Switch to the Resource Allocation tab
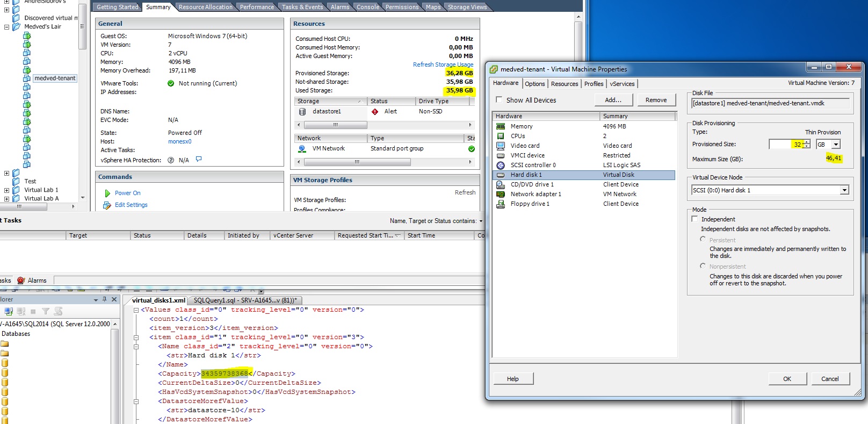The image size is (868, 424). tap(205, 7)
